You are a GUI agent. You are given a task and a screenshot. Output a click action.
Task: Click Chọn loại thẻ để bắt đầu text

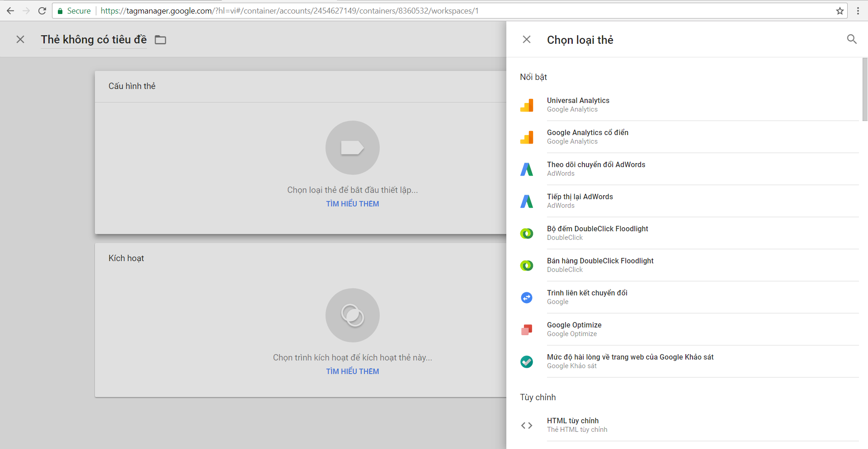pyautogui.click(x=353, y=190)
